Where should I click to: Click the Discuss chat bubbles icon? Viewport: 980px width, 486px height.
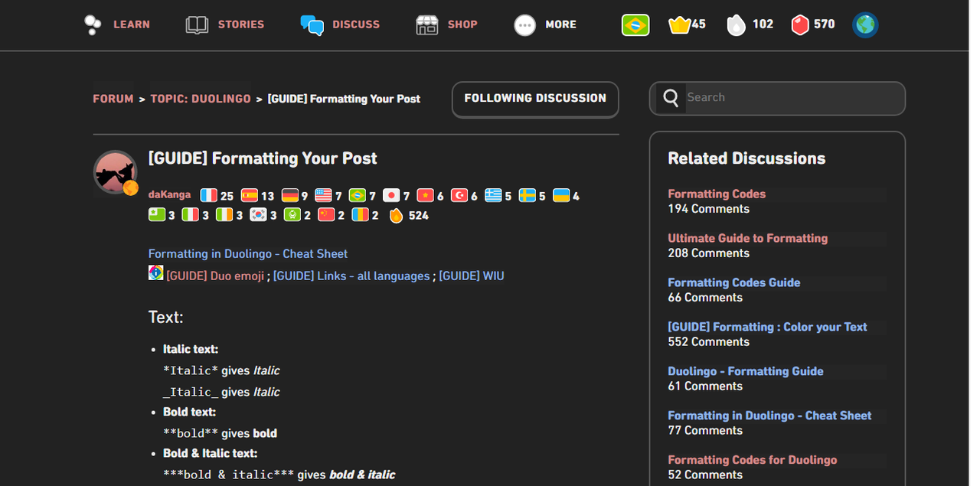coord(312,25)
